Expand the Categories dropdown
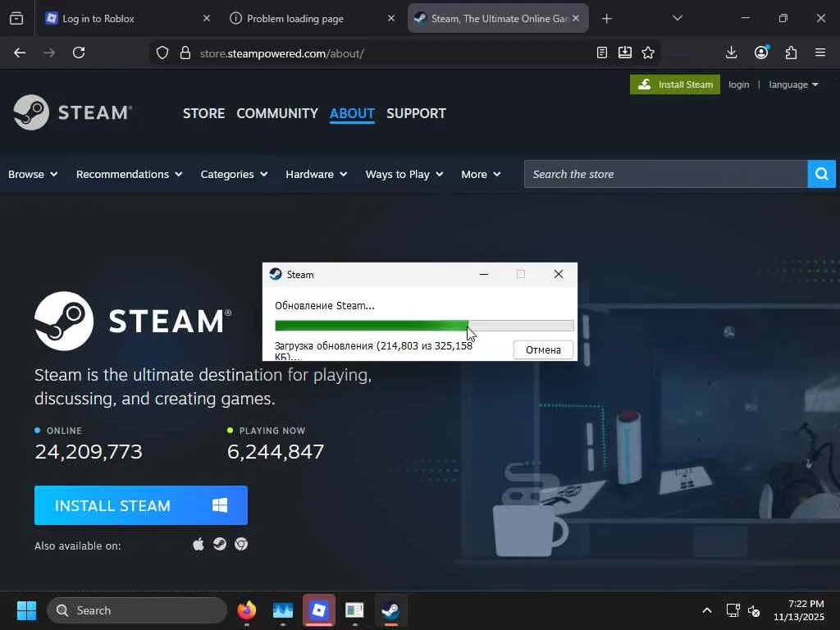The height and width of the screenshot is (630, 840). pyautogui.click(x=234, y=174)
